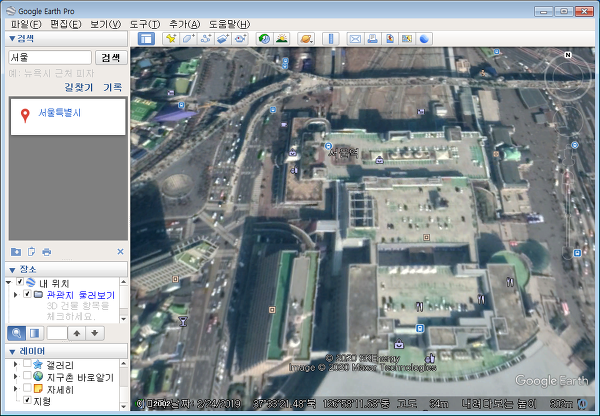
Task: Click the 서울역 station marker on map
Action: [328, 146]
